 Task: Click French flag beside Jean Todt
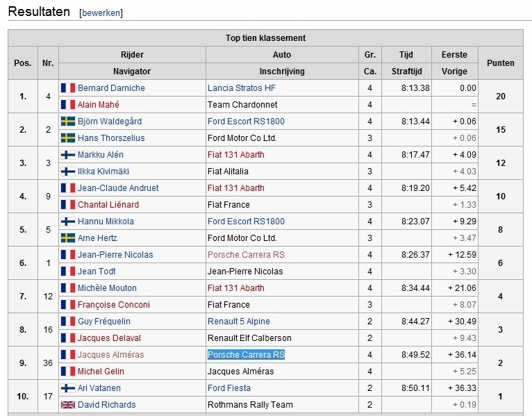[68, 271]
